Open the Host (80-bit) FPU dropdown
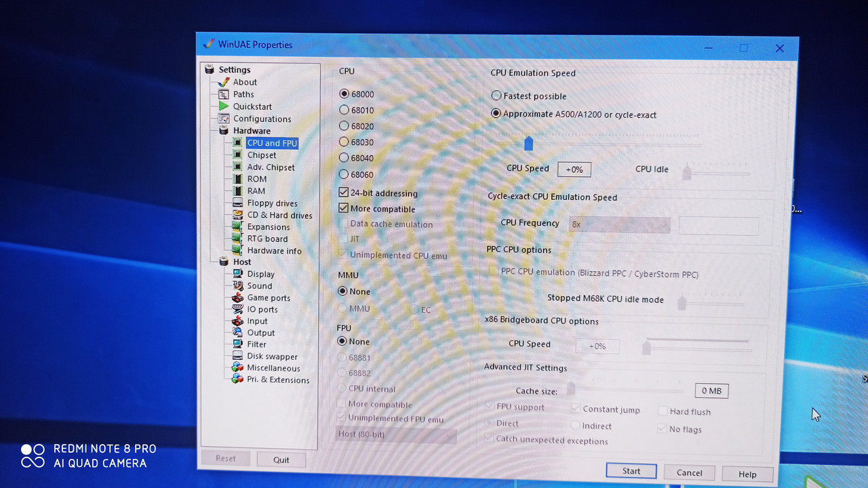The image size is (868, 488). [395, 434]
